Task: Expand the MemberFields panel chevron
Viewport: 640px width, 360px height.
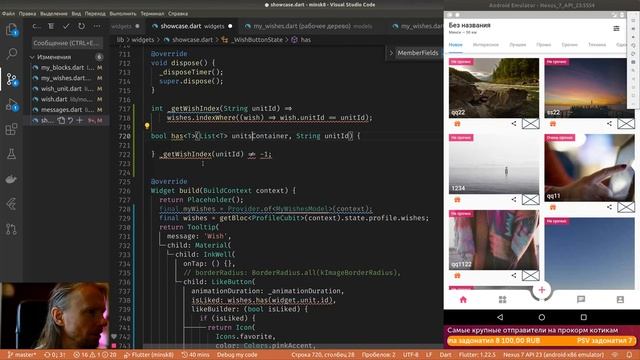Action: coord(391,53)
